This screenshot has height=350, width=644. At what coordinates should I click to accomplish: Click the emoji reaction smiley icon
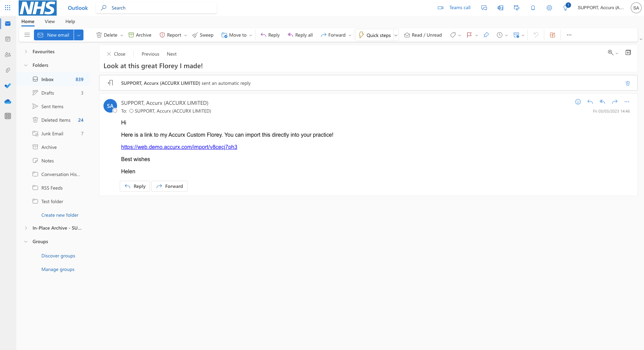(x=578, y=102)
